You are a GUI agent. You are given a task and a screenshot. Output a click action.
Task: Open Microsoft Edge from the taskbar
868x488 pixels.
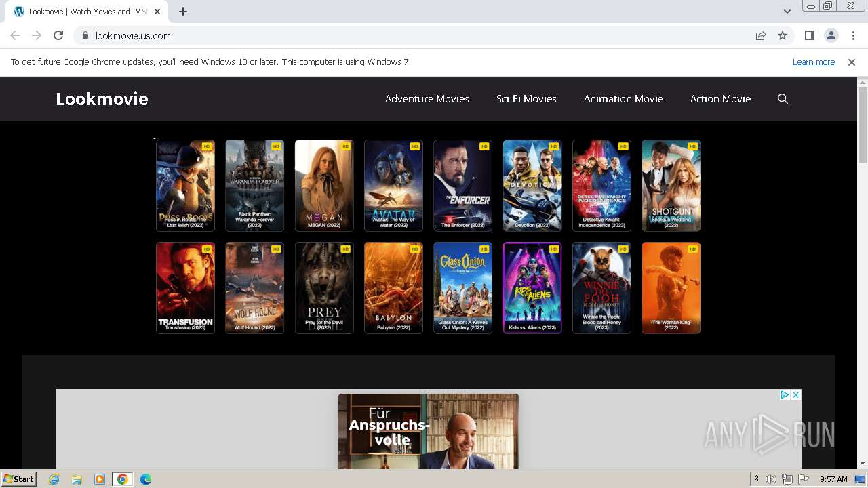point(145,479)
